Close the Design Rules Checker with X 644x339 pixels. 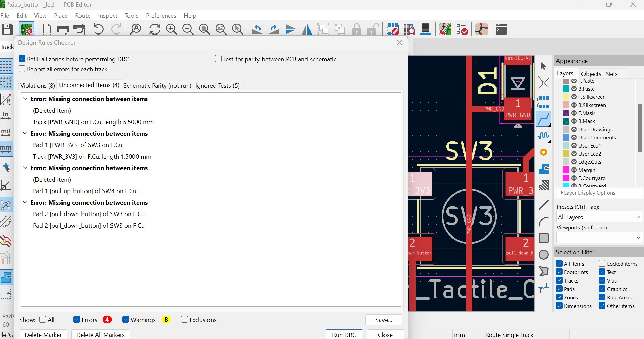coord(399,43)
